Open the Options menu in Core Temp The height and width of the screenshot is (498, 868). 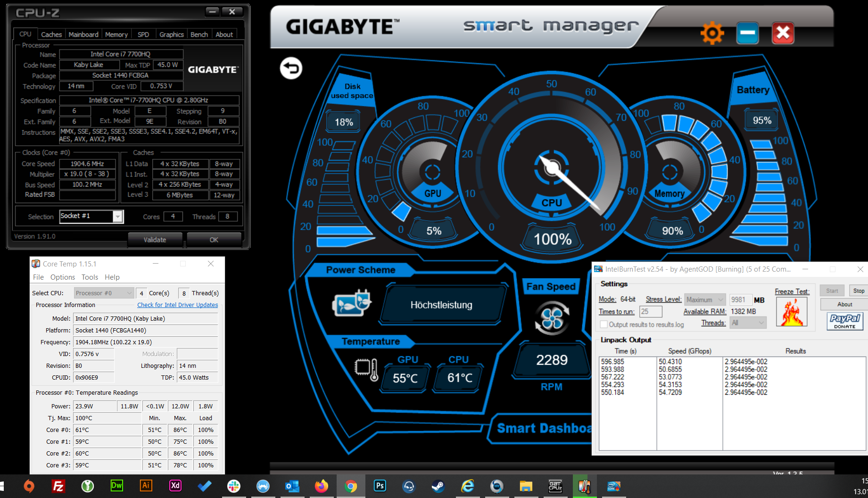(x=62, y=277)
